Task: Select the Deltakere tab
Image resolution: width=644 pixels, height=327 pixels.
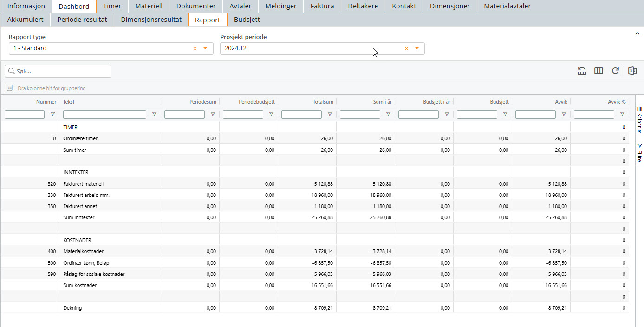Action: (363, 6)
